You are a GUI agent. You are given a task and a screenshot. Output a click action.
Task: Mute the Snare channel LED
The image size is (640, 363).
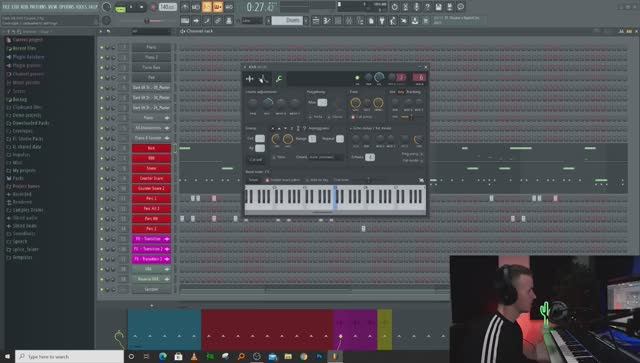pyautogui.click(x=102, y=168)
